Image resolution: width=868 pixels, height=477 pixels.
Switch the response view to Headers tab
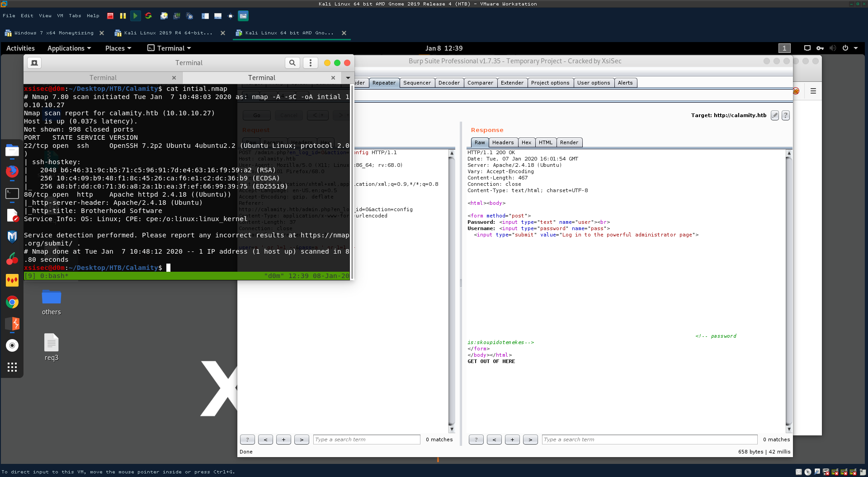tap(503, 142)
